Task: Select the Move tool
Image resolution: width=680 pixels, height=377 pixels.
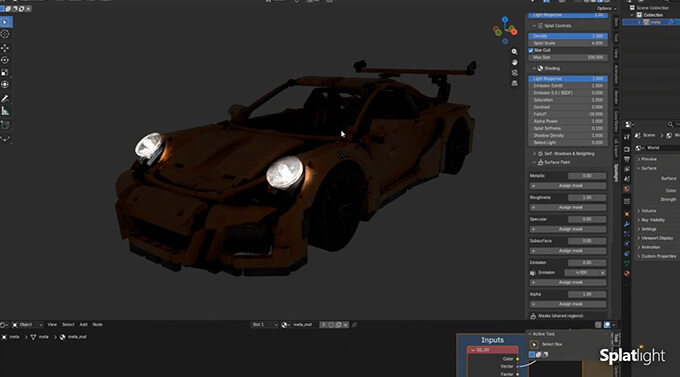Action: pyautogui.click(x=5, y=48)
